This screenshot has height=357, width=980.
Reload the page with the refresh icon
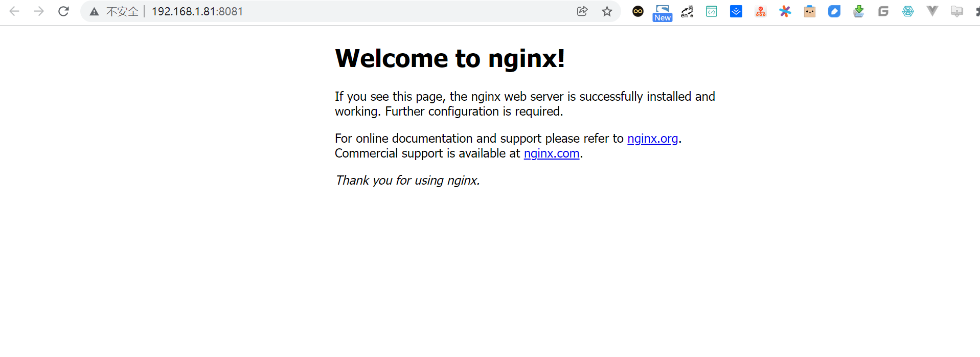click(x=63, y=11)
